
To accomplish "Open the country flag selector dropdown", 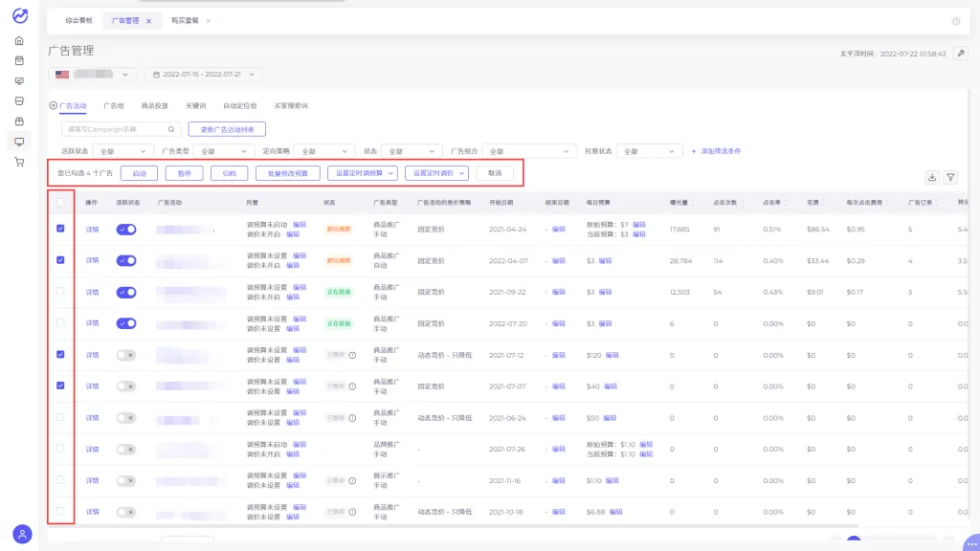I will pyautogui.click(x=93, y=75).
